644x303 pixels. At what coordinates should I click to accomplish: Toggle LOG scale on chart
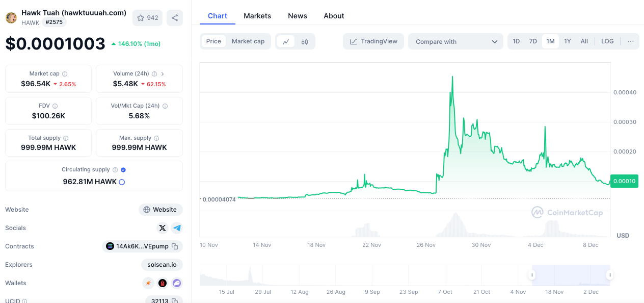tap(607, 41)
